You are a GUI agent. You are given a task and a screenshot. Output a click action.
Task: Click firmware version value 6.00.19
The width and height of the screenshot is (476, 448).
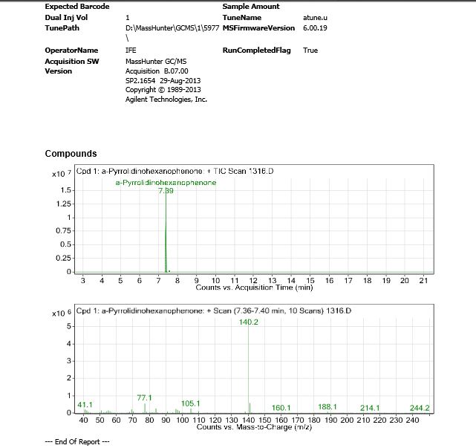315,28
